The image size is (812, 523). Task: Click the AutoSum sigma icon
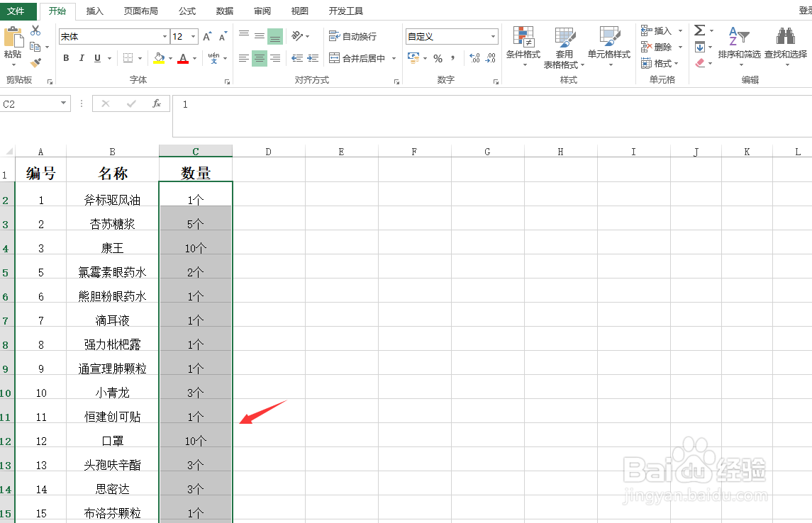point(700,30)
